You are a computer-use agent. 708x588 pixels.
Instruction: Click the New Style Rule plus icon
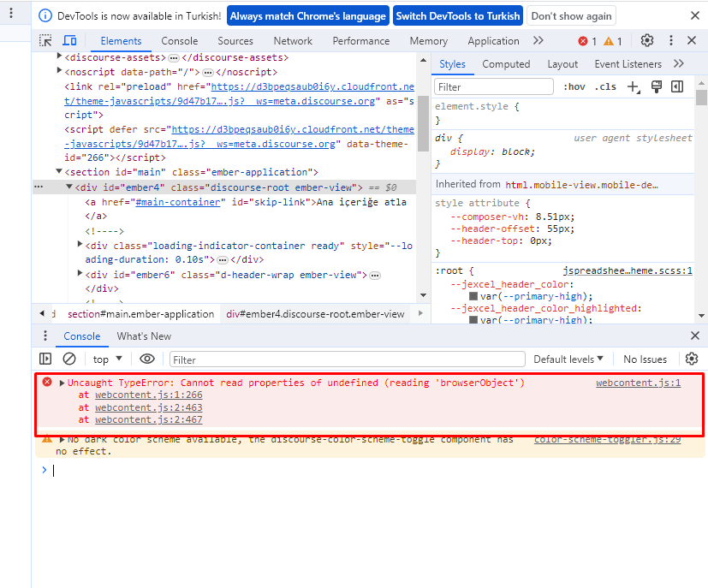click(x=634, y=87)
